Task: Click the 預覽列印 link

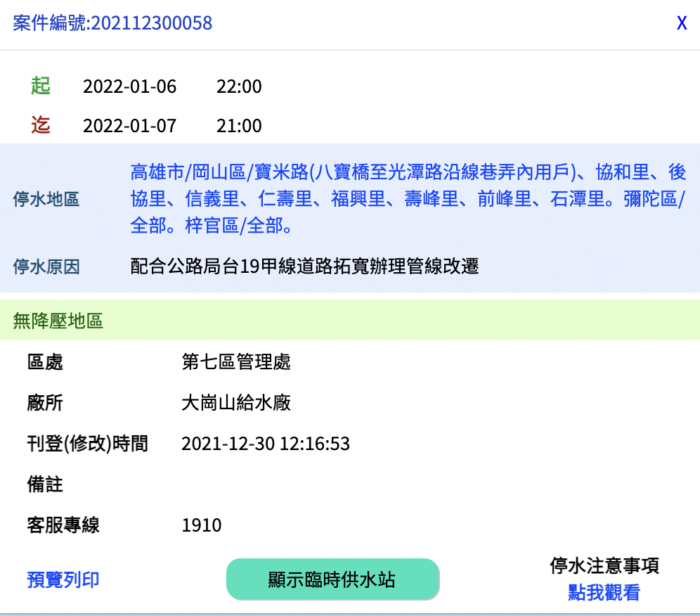Action: coord(63,580)
